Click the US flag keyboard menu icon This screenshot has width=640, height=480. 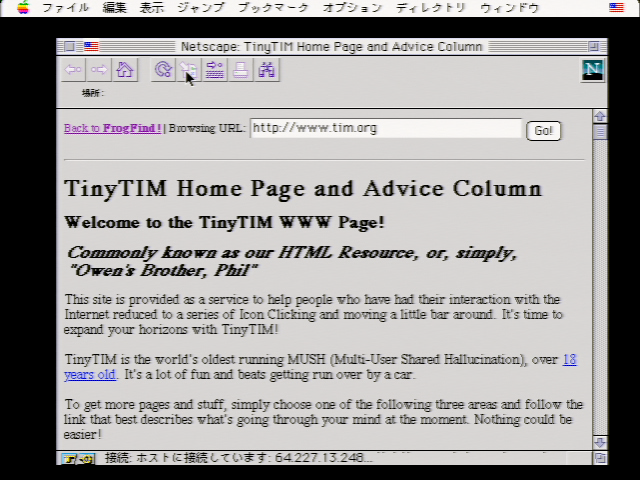tap(616, 7)
